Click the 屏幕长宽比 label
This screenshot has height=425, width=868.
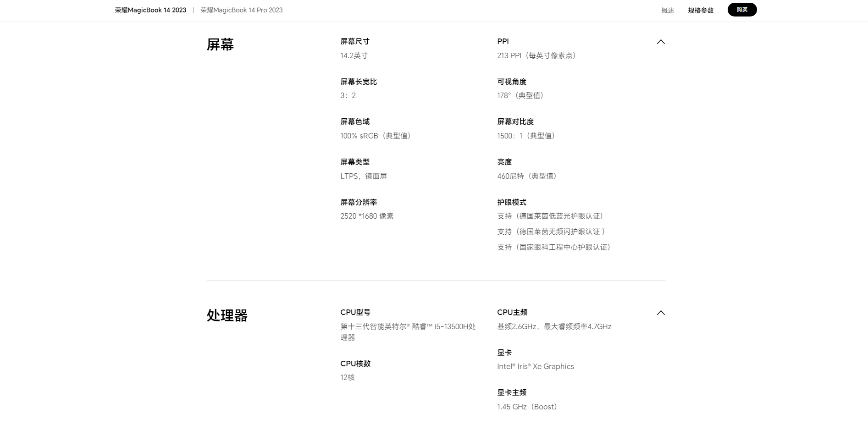tap(359, 82)
